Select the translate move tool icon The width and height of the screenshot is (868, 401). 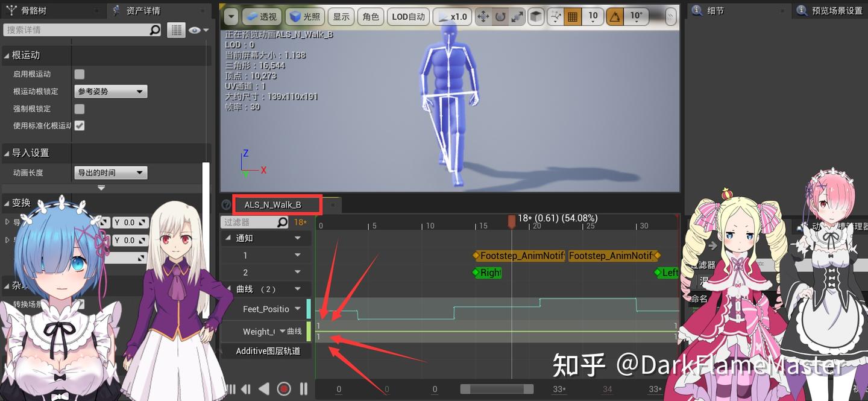[483, 17]
